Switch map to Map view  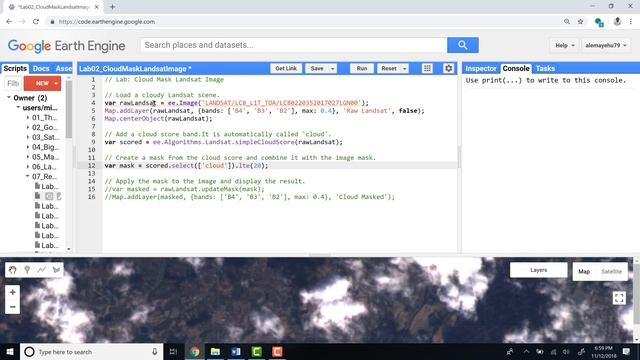click(584, 271)
